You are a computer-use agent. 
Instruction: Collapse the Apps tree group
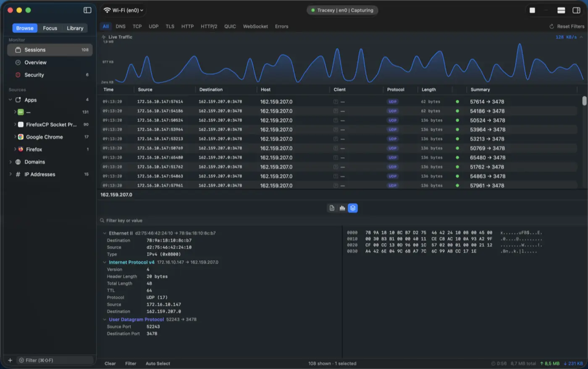tap(10, 100)
